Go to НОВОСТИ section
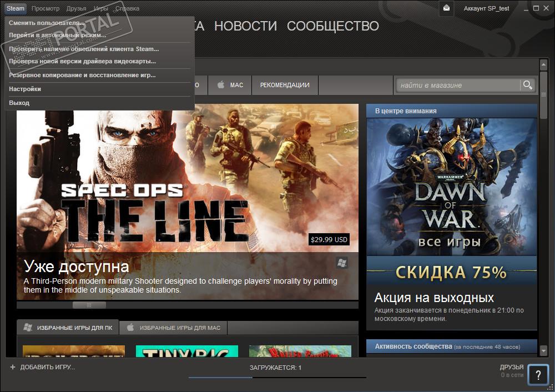This screenshot has width=555, height=392. coord(246,26)
